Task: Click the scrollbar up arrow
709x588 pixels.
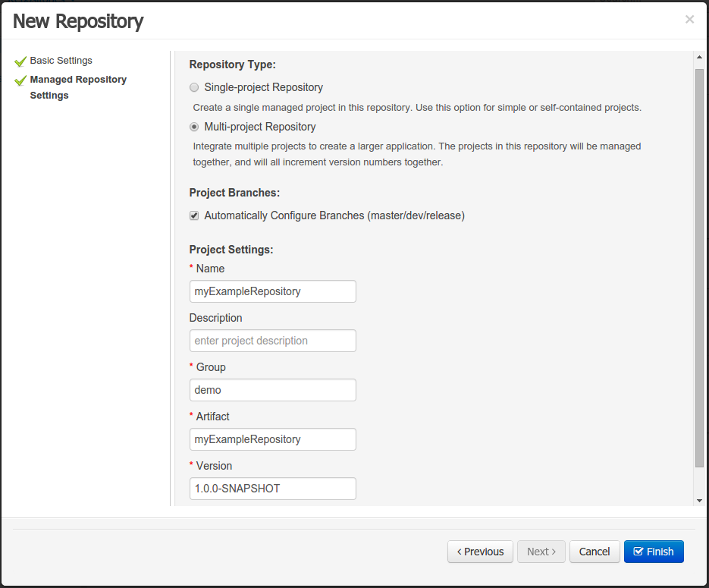Action: (x=698, y=55)
